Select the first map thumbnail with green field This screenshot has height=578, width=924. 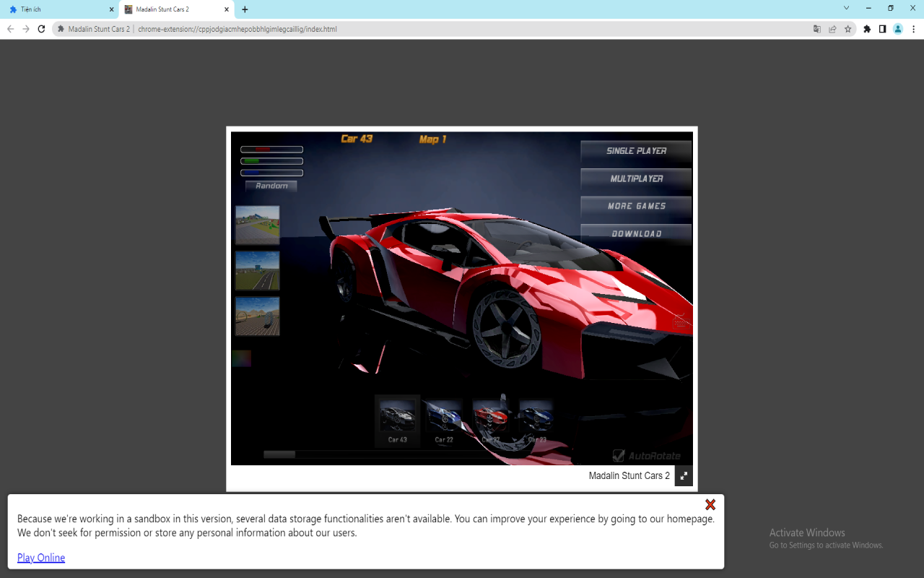pyautogui.click(x=257, y=225)
